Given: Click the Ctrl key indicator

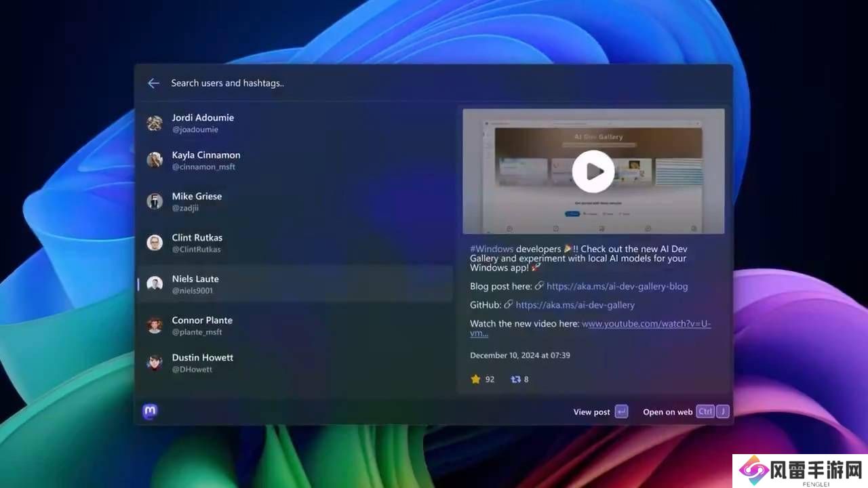Looking at the screenshot, I should (705, 411).
